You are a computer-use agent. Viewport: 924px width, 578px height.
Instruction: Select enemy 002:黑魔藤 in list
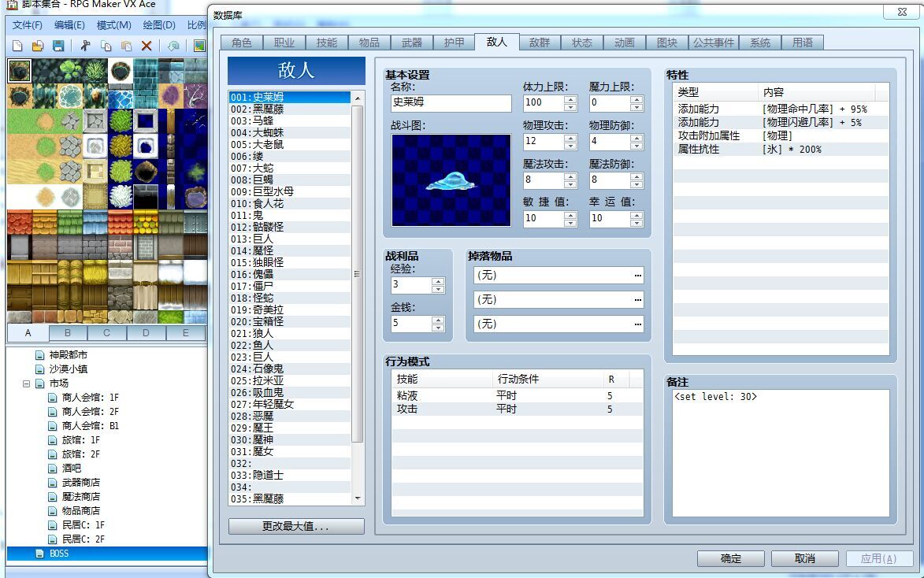tap(289, 109)
